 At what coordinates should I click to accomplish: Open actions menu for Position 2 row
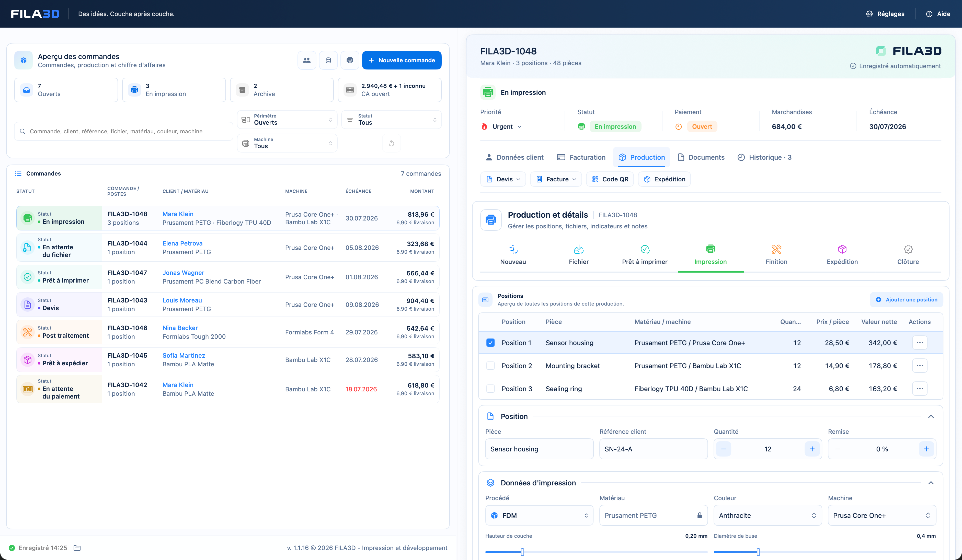pos(920,365)
